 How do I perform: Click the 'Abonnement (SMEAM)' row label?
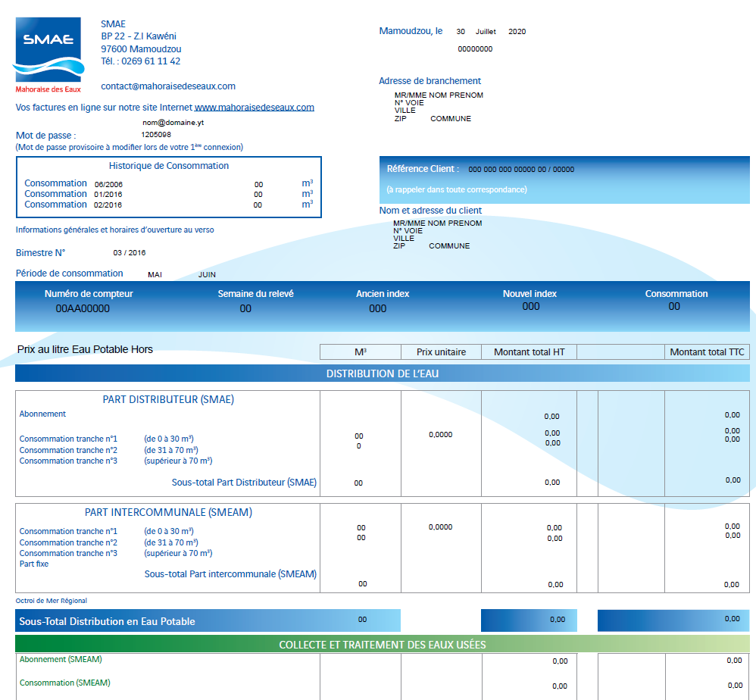61,660
